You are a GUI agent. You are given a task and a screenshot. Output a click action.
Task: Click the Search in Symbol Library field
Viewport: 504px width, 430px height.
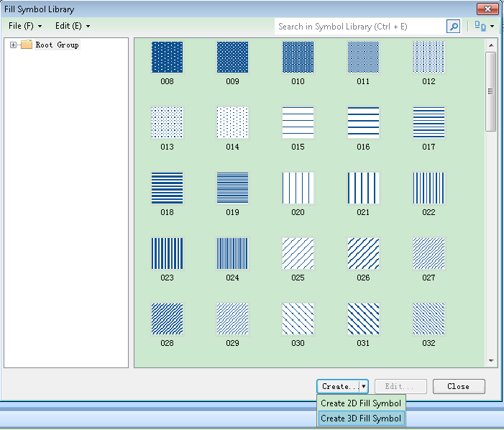359,27
